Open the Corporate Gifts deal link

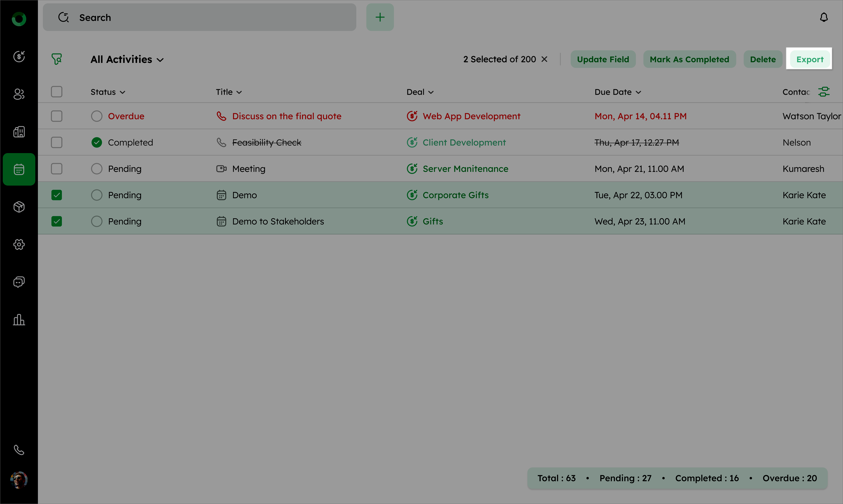tap(455, 195)
